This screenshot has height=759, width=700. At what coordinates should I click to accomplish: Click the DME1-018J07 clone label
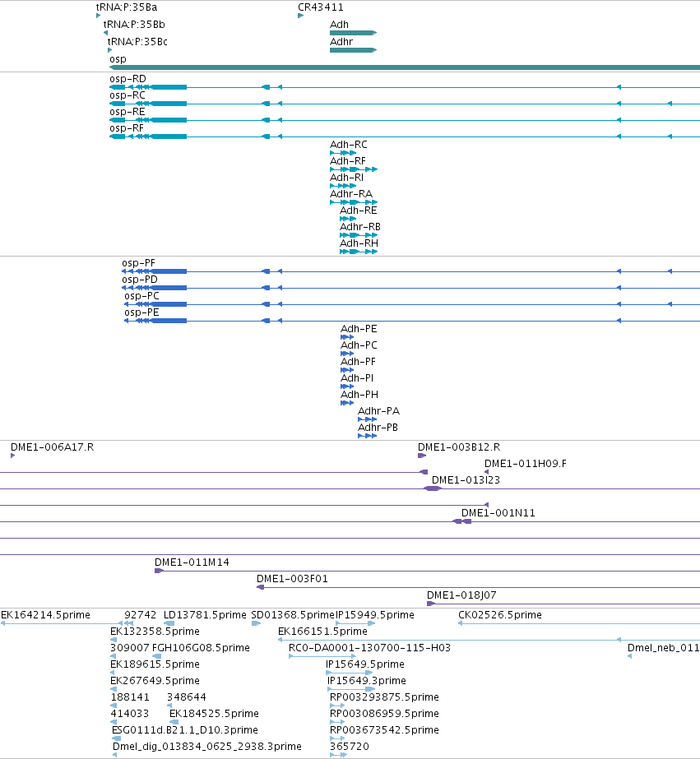tap(461, 595)
